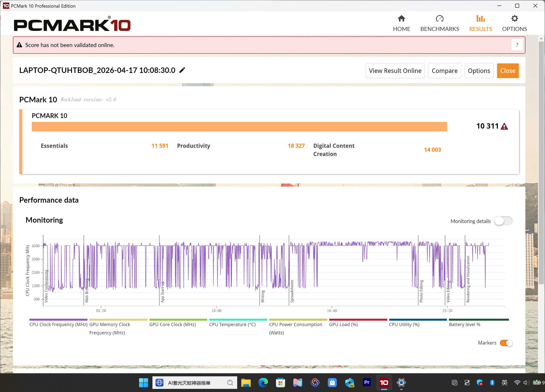
Task: Open the Home tab icon
Action: (401, 18)
